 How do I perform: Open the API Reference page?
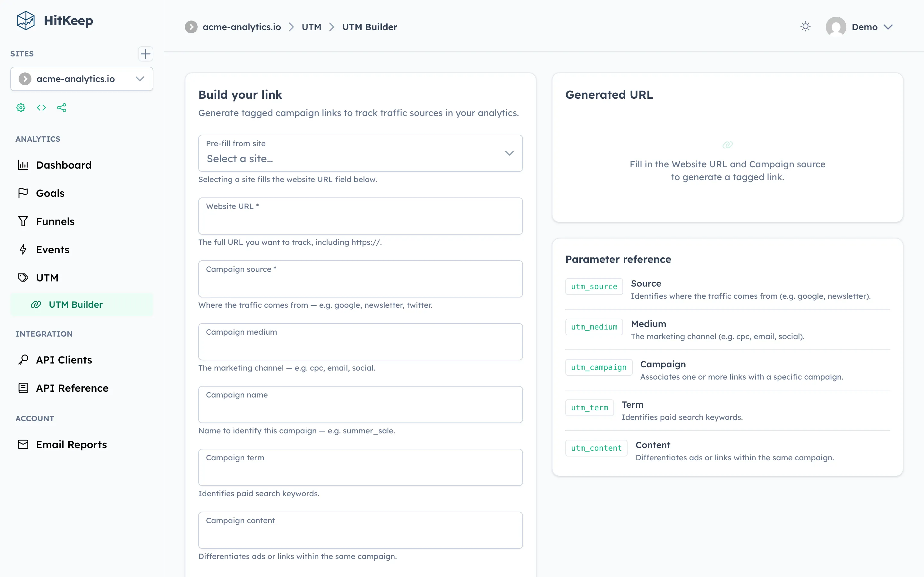(72, 388)
